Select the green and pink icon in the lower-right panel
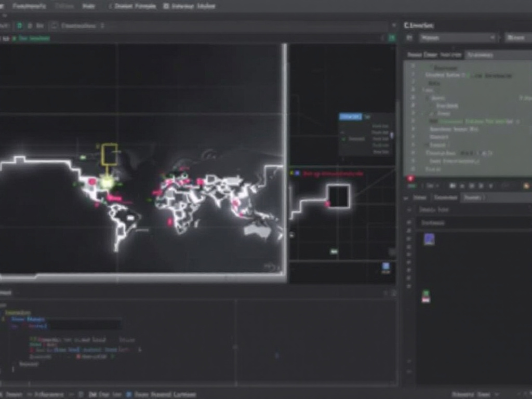Image resolution: width=532 pixels, height=399 pixels. (426, 296)
